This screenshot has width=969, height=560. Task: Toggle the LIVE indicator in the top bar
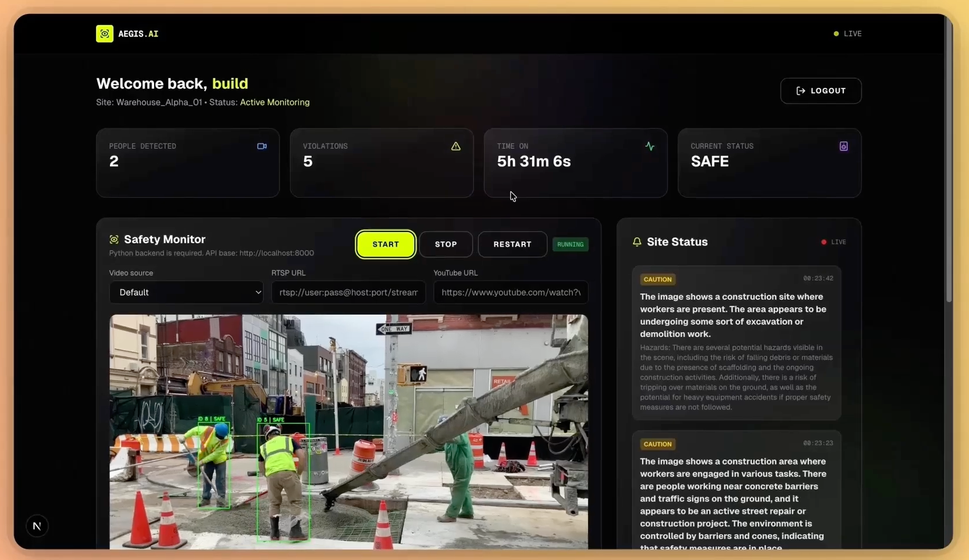(848, 33)
